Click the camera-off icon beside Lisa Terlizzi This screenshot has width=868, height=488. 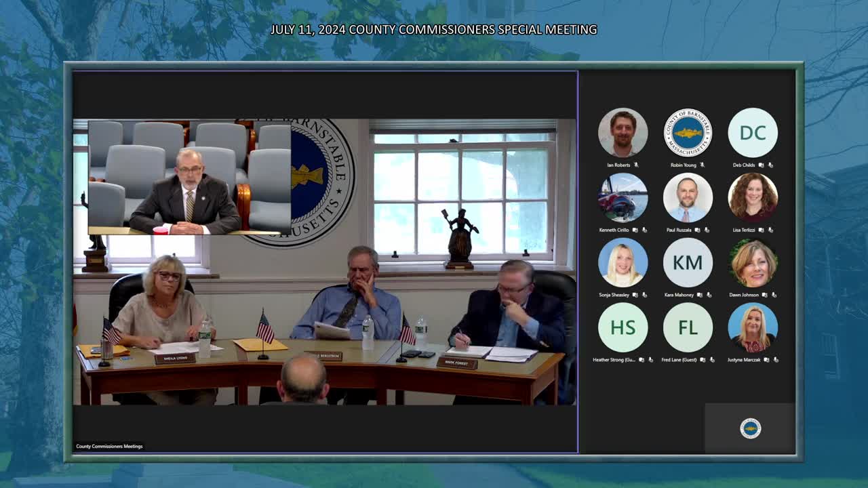[x=762, y=230]
